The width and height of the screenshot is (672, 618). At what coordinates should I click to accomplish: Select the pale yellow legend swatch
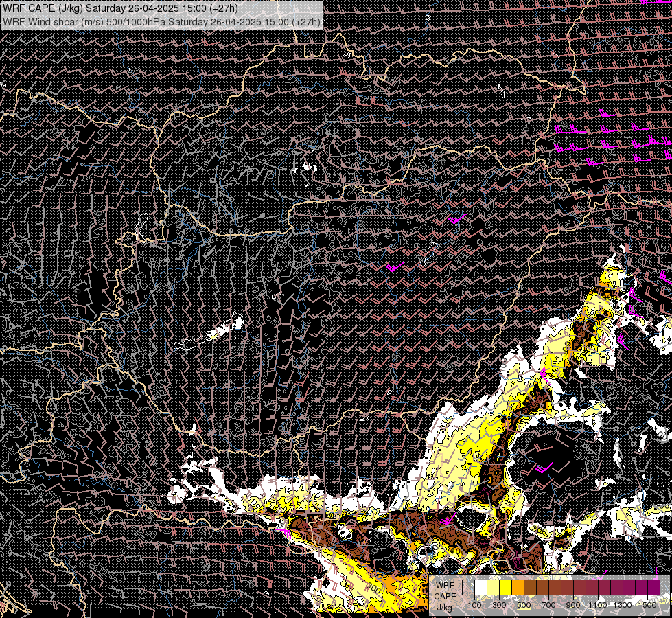[x=494, y=587]
